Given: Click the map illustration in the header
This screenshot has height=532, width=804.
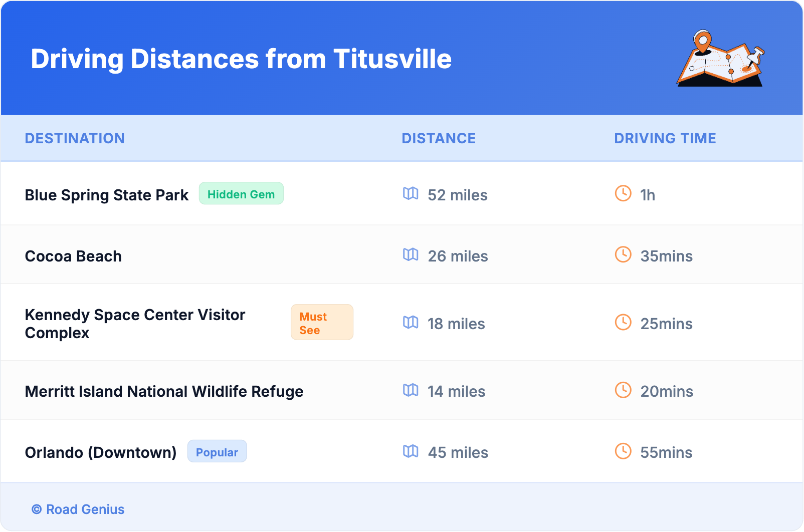Looking at the screenshot, I should pyautogui.click(x=720, y=59).
